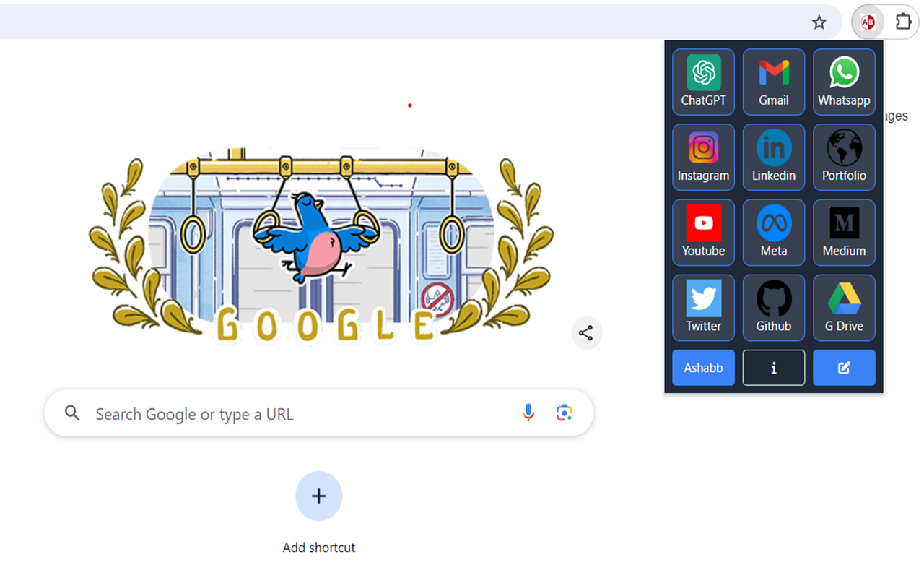
Task: Open the Twitter shortcut tile
Action: click(x=703, y=307)
